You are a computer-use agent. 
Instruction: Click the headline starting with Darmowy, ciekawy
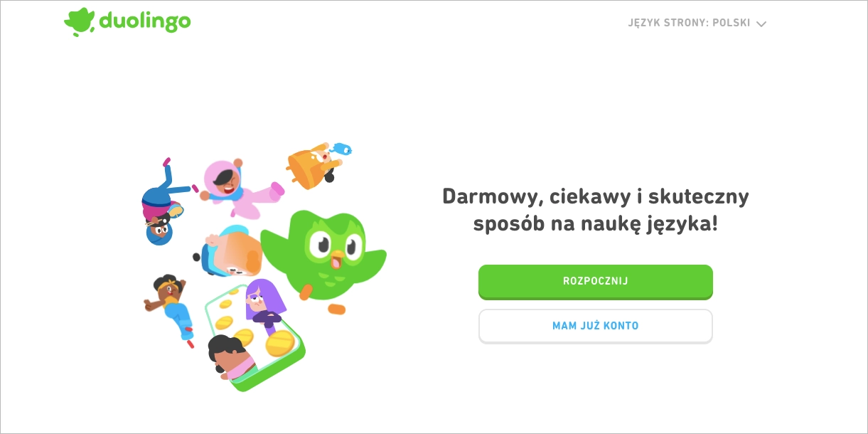(596, 210)
